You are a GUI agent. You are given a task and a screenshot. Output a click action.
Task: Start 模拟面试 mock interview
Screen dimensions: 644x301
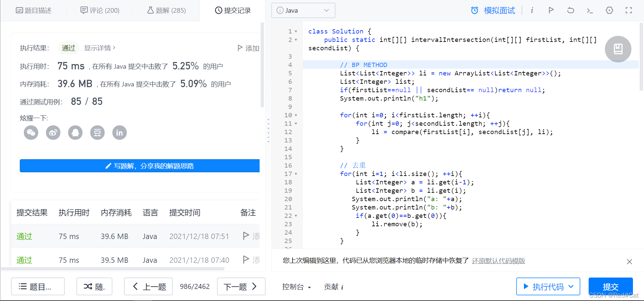[499, 10]
